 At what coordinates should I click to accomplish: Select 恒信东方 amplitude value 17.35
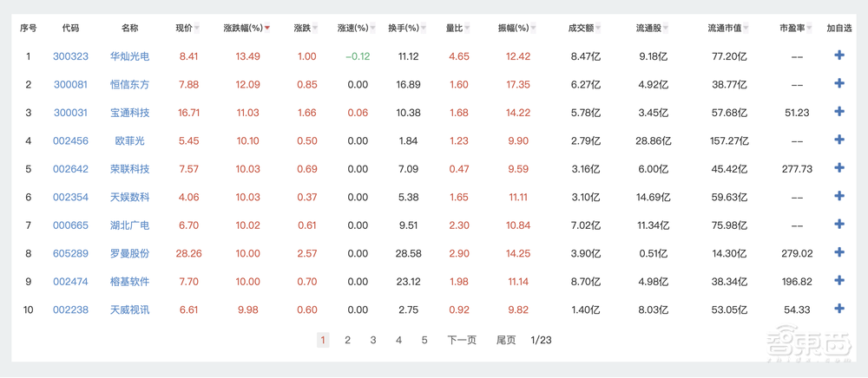(518, 84)
